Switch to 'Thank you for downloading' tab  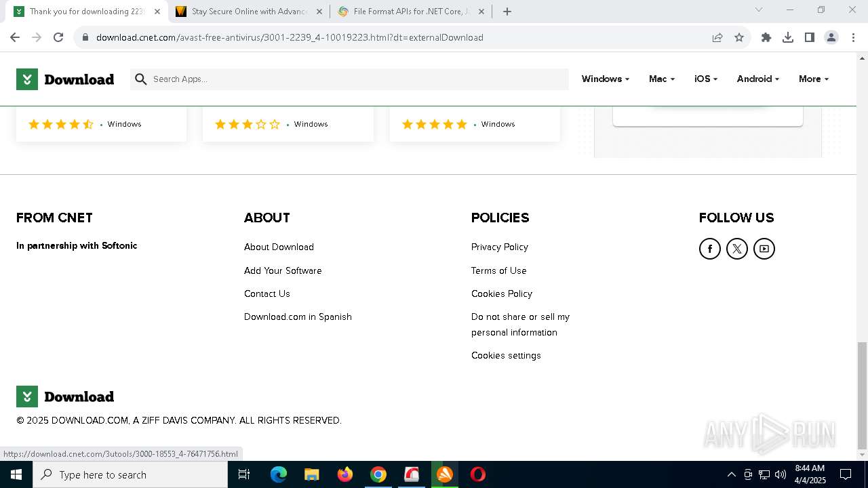[85, 12]
